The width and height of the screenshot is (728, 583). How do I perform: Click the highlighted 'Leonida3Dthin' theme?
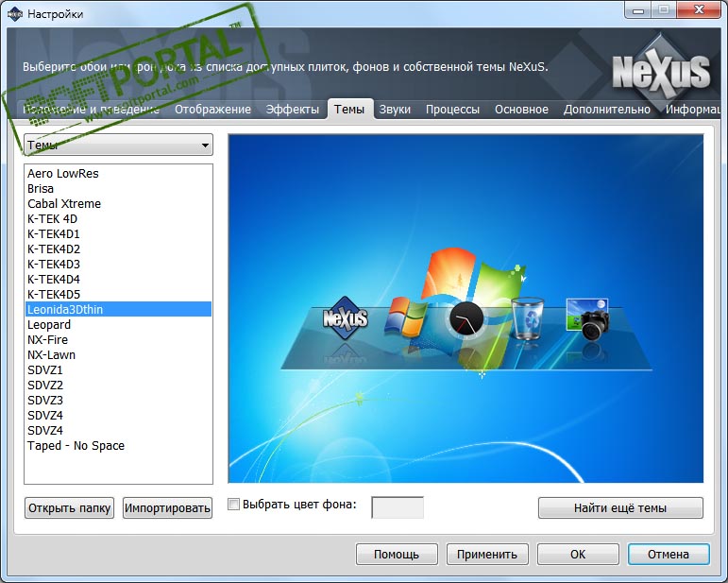click(x=118, y=309)
